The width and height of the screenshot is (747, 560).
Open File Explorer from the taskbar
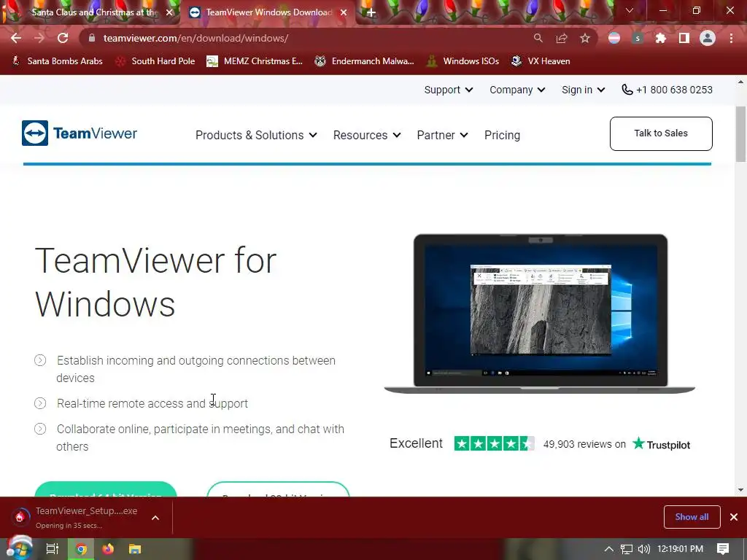135,549
